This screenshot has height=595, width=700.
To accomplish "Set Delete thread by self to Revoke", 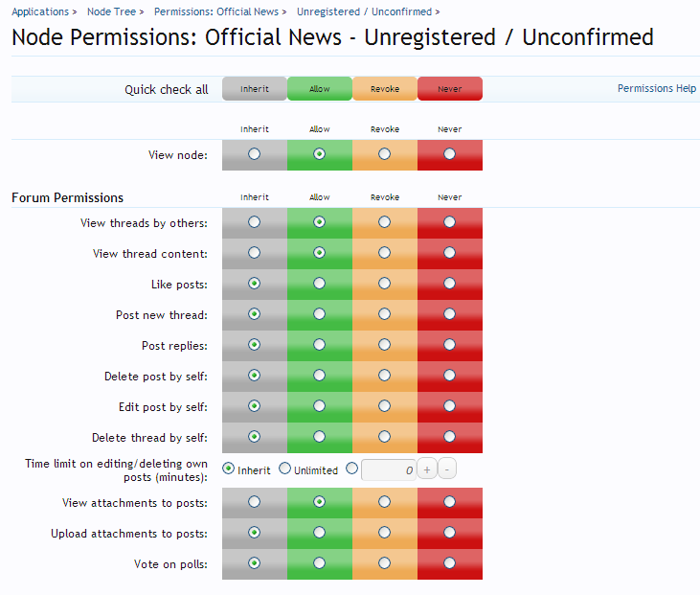I will point(384,436).
